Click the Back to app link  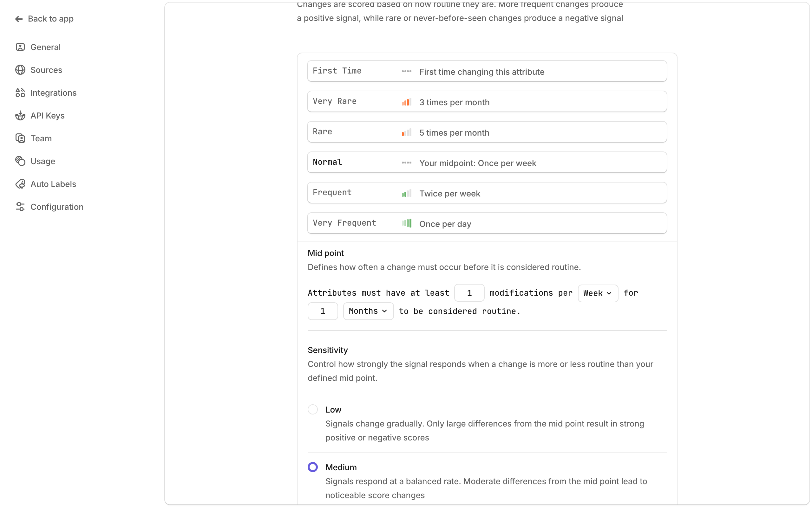[50, 19]
